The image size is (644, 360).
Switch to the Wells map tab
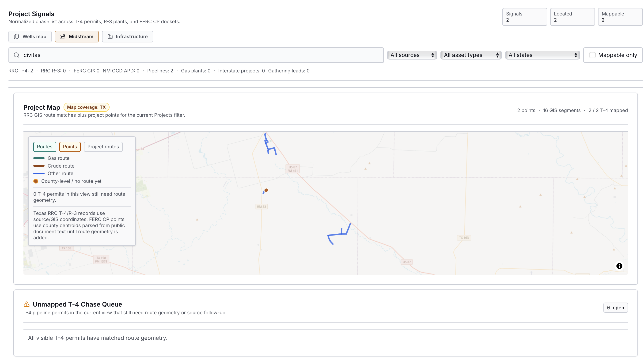pos(30,37)
